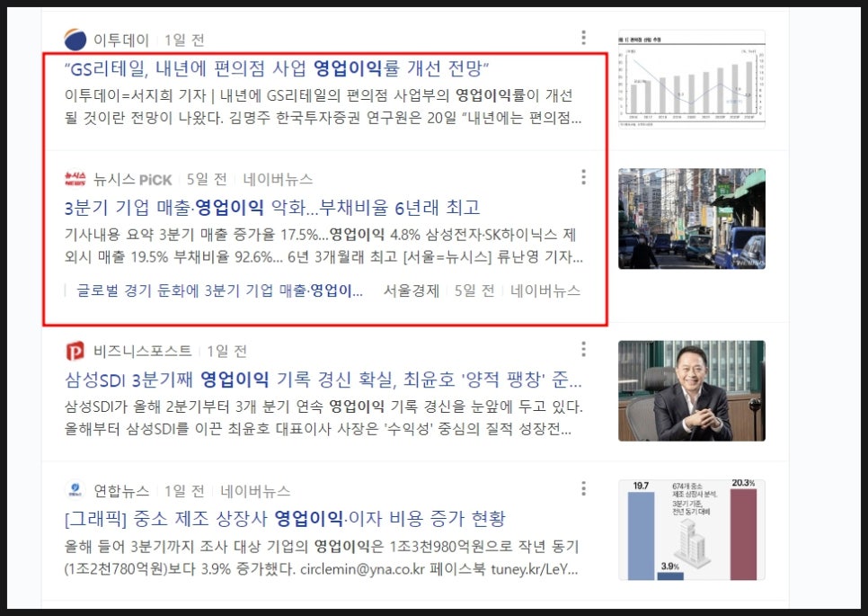Click '1일 전' timestamp beside 이투데이
Image resolution: width=868 pixels, height=616 pixels.
pyautogui.click(x=184, y=40)
